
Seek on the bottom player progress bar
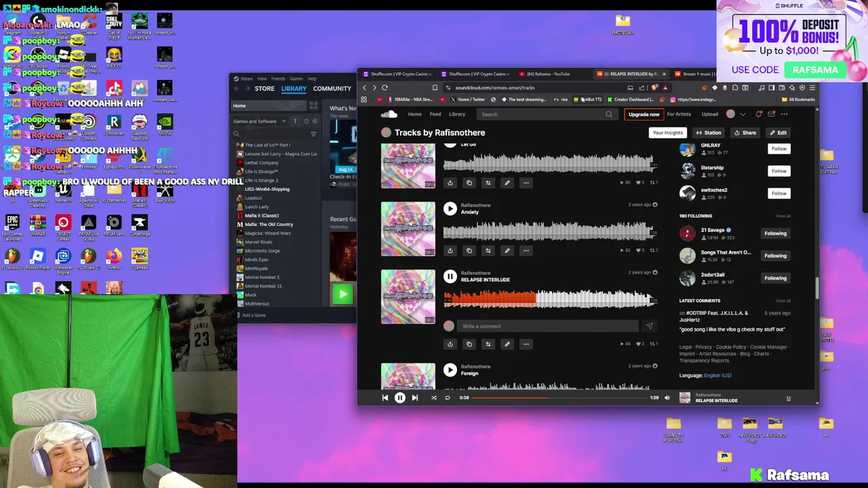559,398
